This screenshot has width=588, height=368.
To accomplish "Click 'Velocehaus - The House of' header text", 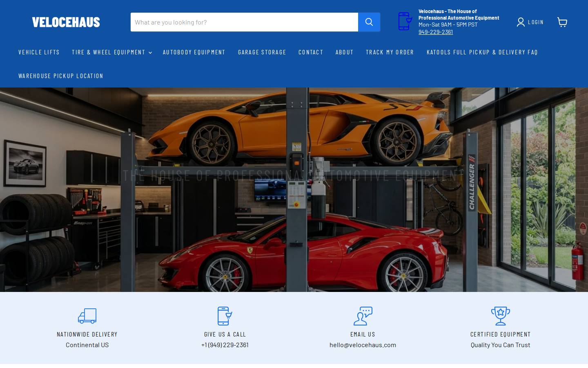I will [x=448, y=11].
